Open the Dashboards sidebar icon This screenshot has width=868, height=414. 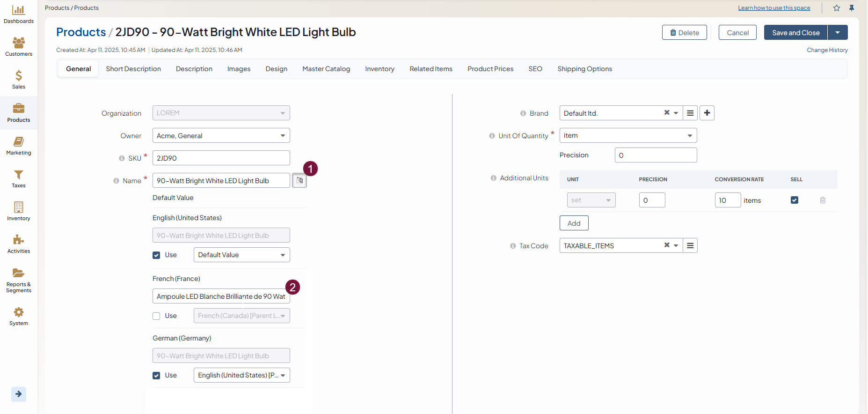click(x=19, y=14)
